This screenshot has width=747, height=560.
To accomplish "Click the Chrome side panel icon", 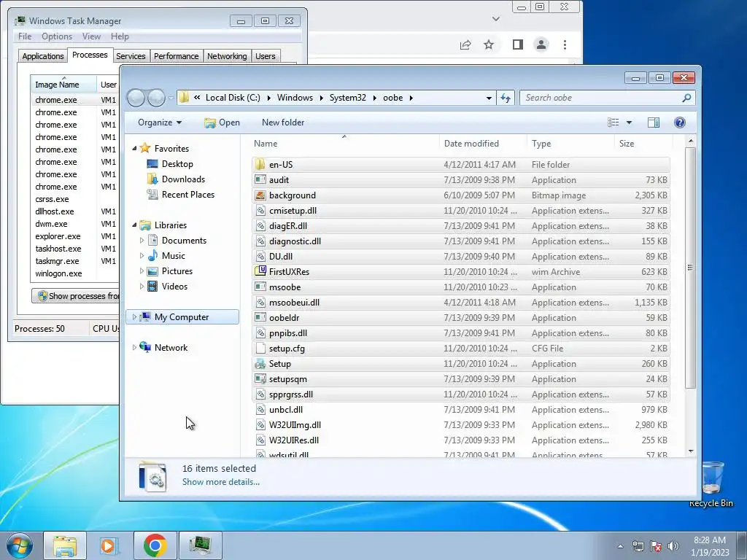I will click(x=518, y=44).
